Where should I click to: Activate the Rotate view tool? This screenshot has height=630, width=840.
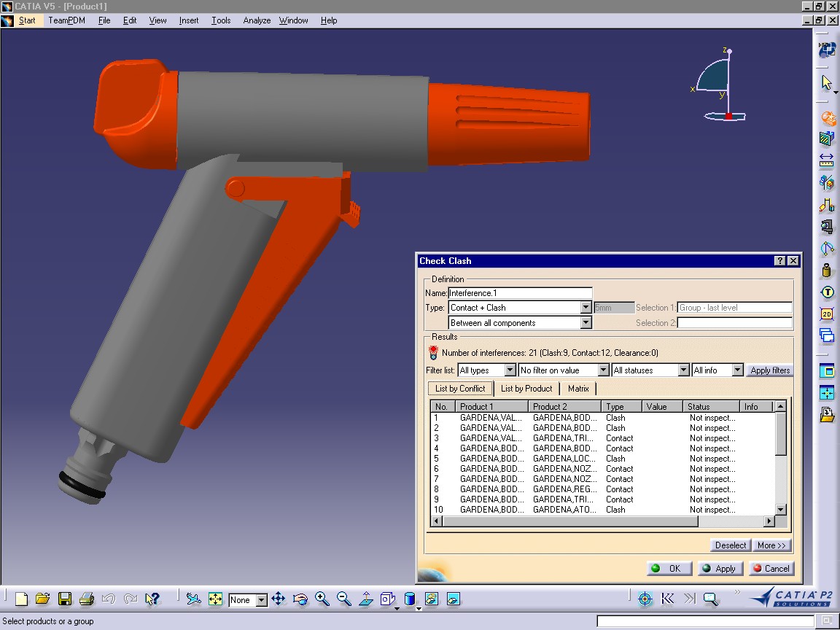(300, 599)
